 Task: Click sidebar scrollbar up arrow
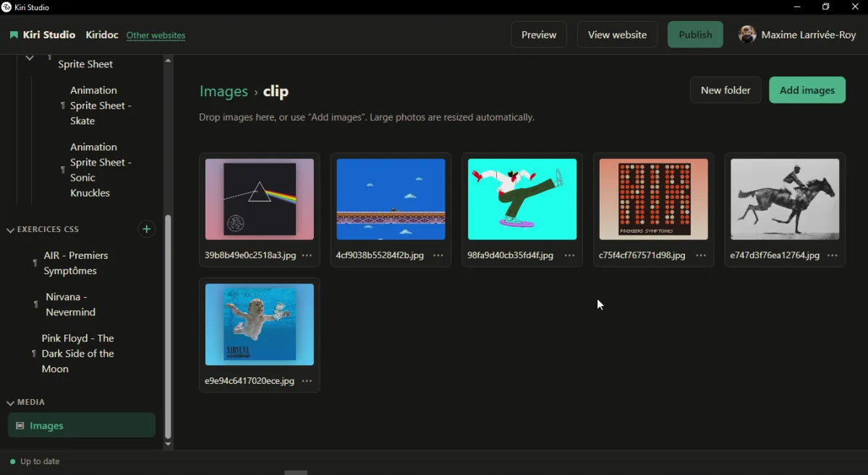point(168,61)
